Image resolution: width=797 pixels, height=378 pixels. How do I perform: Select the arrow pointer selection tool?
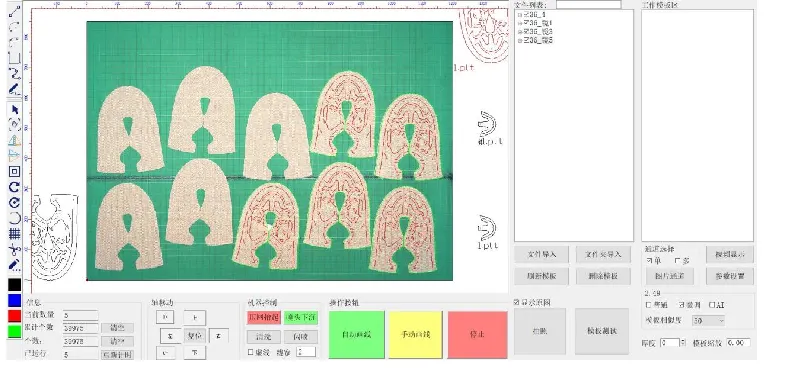(x=14, y=110)
